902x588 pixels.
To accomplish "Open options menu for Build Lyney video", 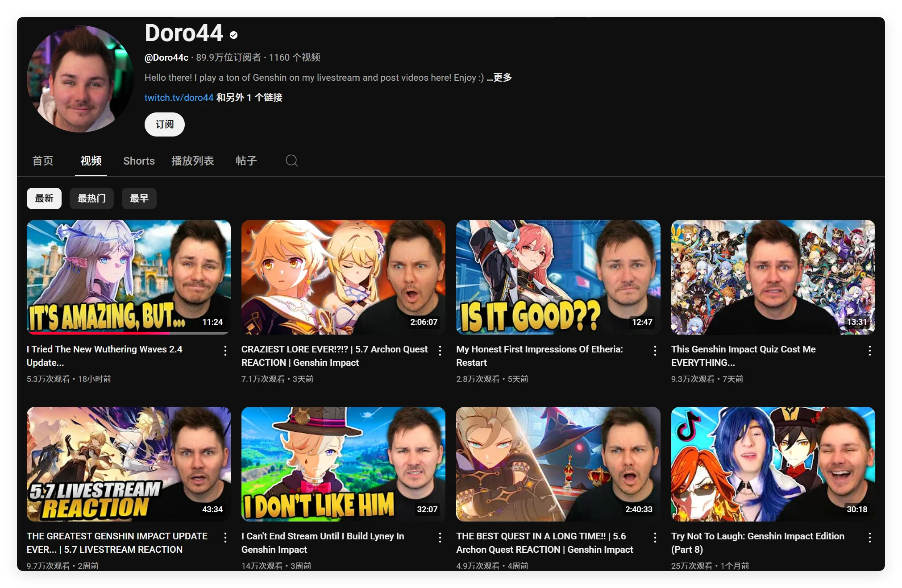I will [x=440, y=538].
